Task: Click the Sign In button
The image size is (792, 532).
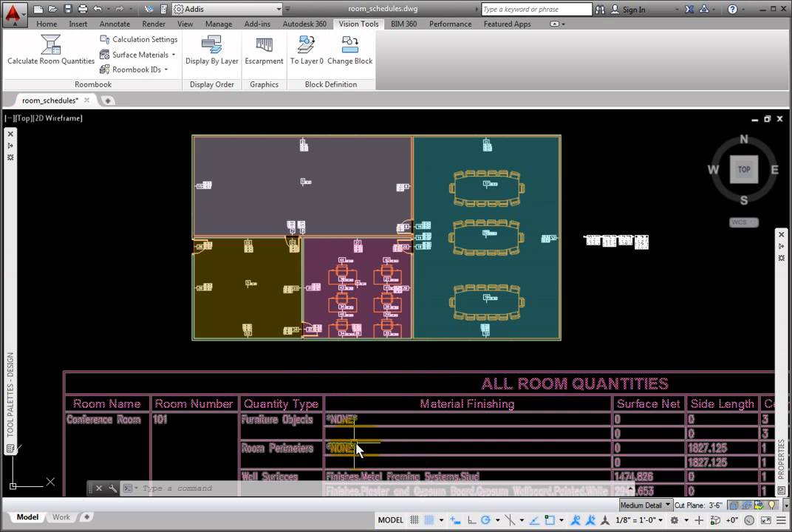Action: pyautogui.click(x=628, y=9)
